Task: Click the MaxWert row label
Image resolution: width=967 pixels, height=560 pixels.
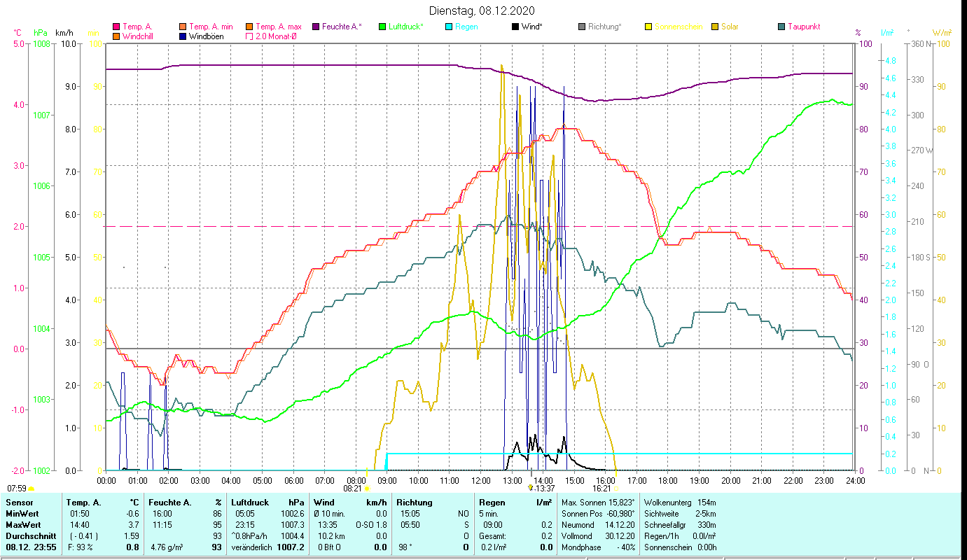Action: point(24,524)
